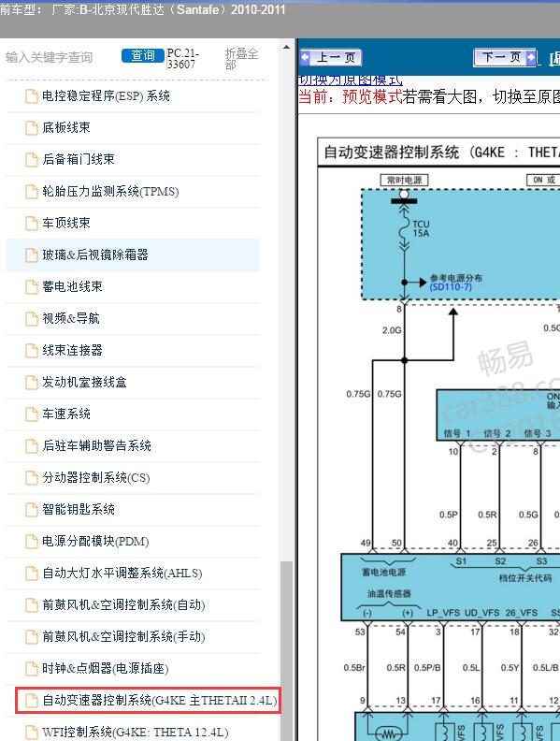Select 发动机室接线盒 item

(84, 382)
